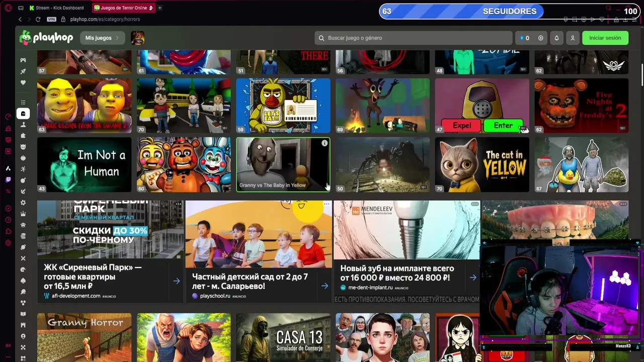Reload the page with the refresh icon

[x=38, y=19]
